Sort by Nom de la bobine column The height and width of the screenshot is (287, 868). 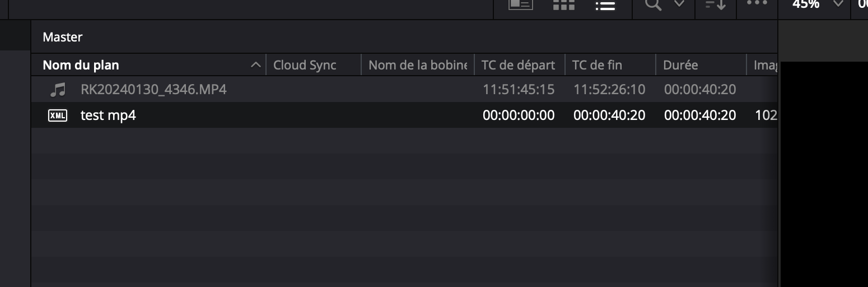(418, 65)
